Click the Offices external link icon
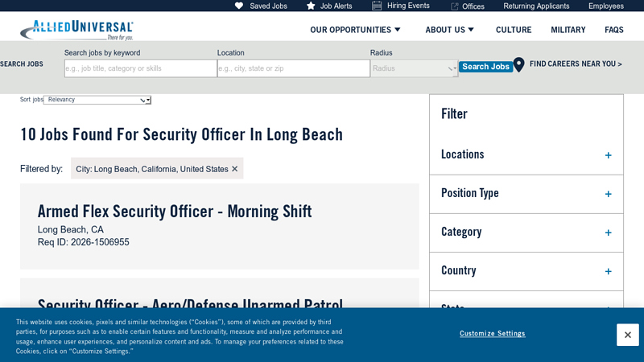This screenshot has width=644, height=362. click(x=454, y=6)
